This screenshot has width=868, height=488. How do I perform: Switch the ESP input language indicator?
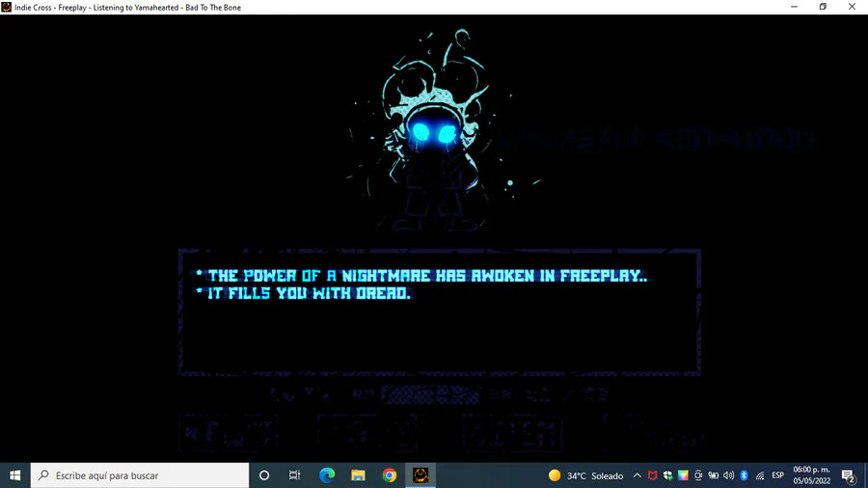click(x=777, y=475)
